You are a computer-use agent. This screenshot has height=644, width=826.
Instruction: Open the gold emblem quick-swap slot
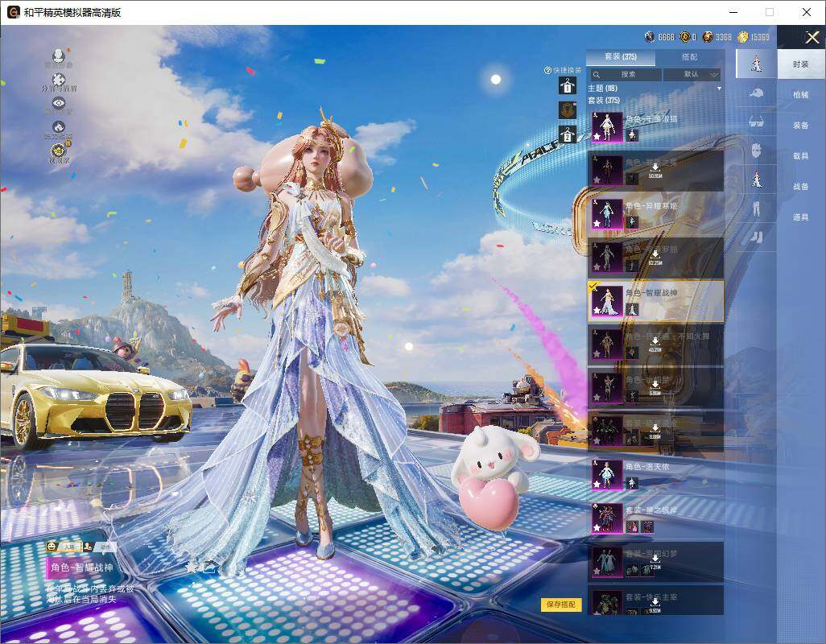coord(568,110)
